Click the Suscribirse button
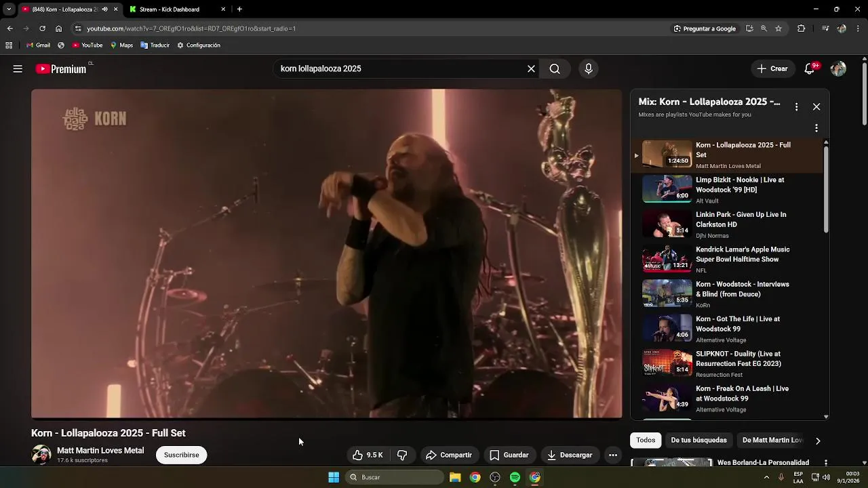The height and width of the screenshot is (488, 868). (x=182, y=455)
